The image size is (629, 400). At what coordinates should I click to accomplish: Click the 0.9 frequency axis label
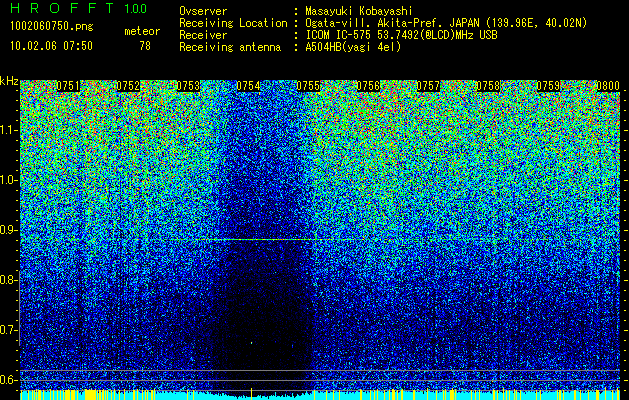point(8,230)
